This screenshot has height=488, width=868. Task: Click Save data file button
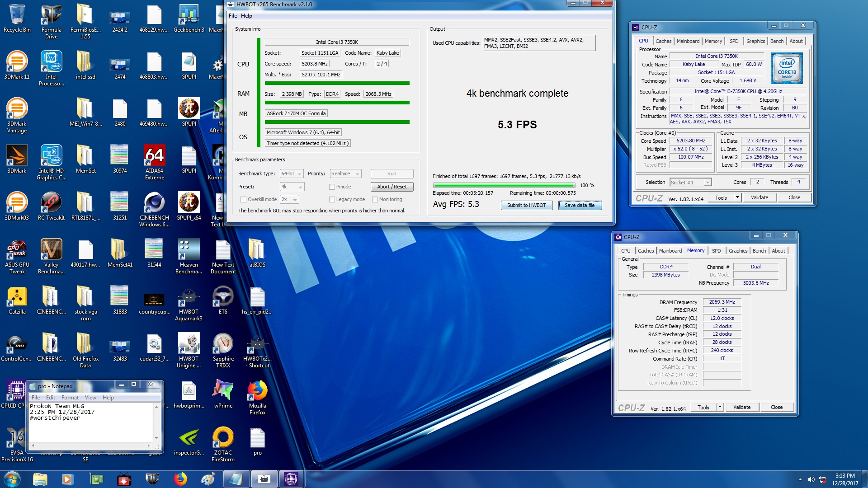coord(580,205)
